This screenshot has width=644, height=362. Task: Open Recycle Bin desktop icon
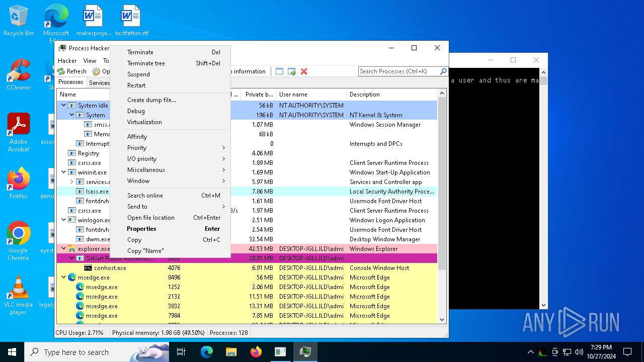tap(19, 21)
